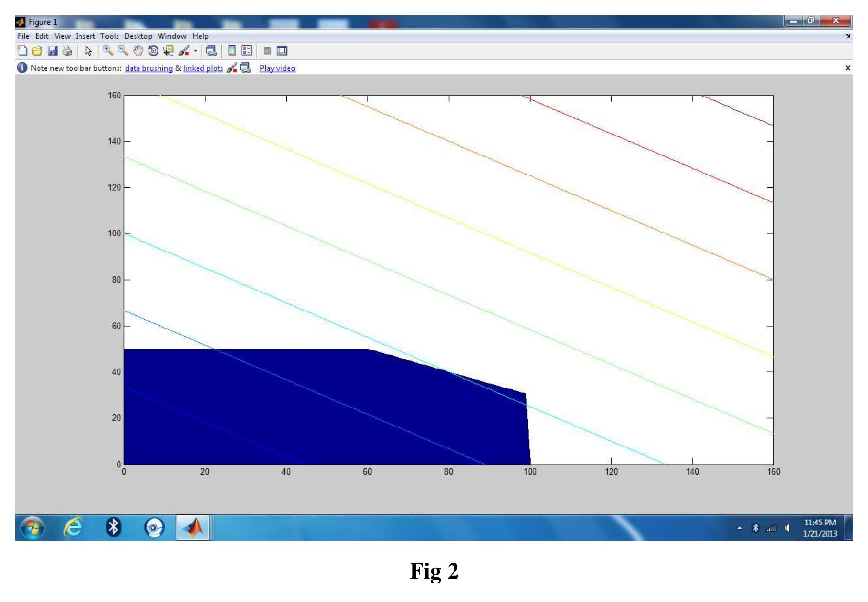Screen dimensions: 868x602
Task: Click the network signal tray icon
Action: 771,528
